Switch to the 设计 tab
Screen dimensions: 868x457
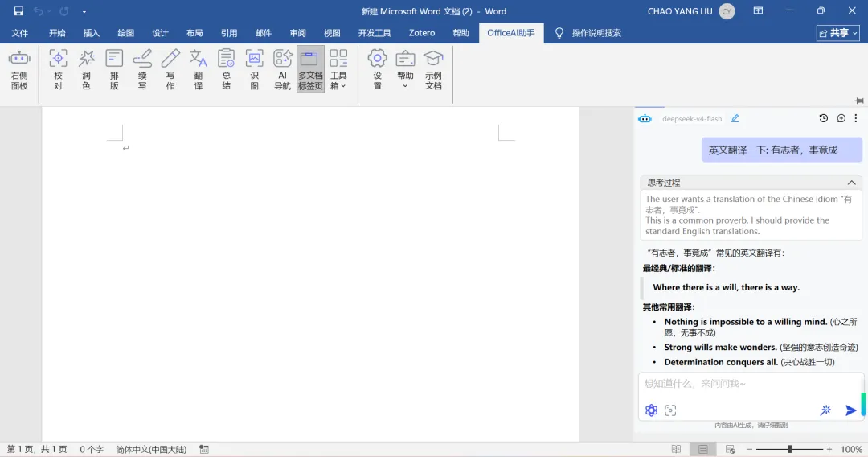coord(160,33)
